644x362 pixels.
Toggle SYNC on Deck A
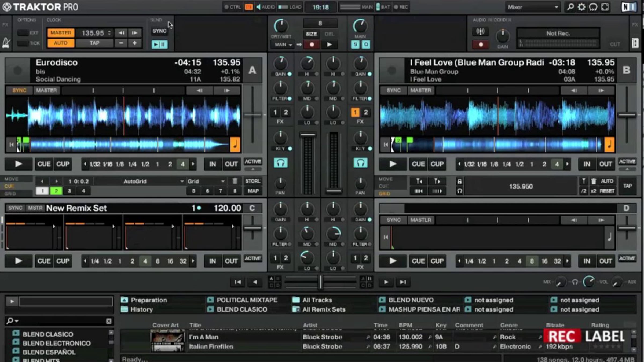(x=19, y=90)
